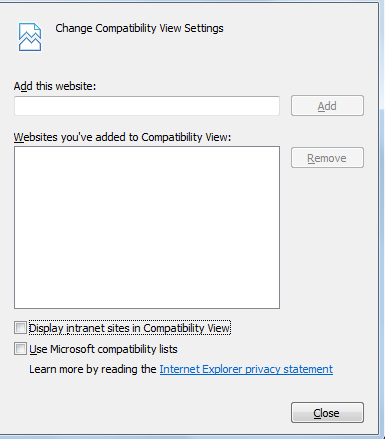The image size is (385, 439).
Task: Click the word "Settings" in the dialog heading
Action: click(204, 28)
